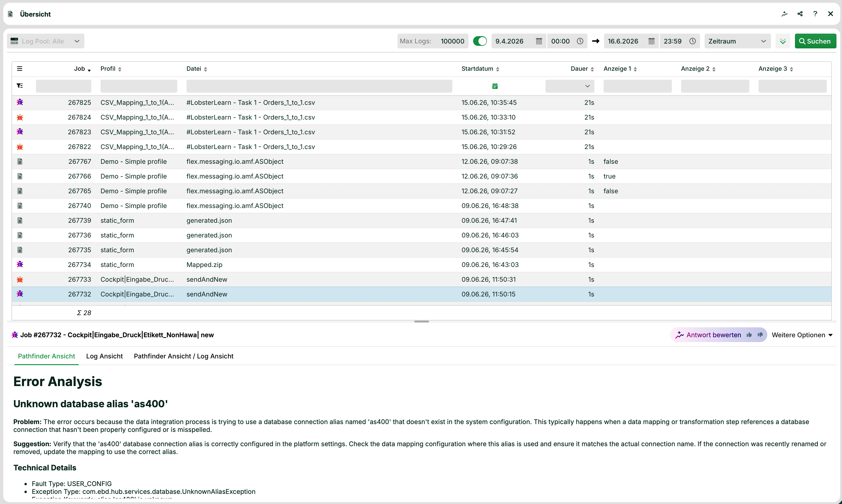This screenshot has height=504, width=842.
Task: Sort by the Profil column header
Action: pyautogui.click(x=111, y=69)
